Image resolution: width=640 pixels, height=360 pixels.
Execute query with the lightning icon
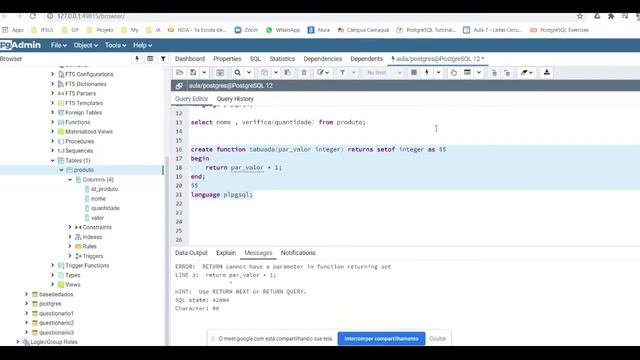(x=427, y=73)
